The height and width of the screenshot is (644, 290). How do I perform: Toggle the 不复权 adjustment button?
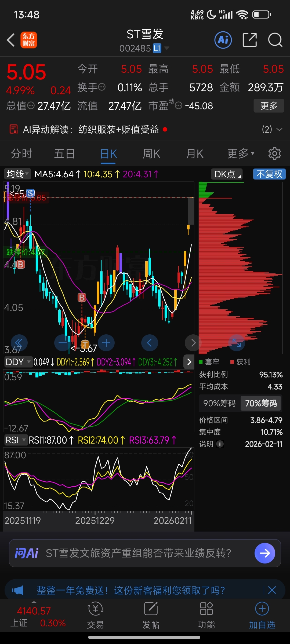pos(269,174)
